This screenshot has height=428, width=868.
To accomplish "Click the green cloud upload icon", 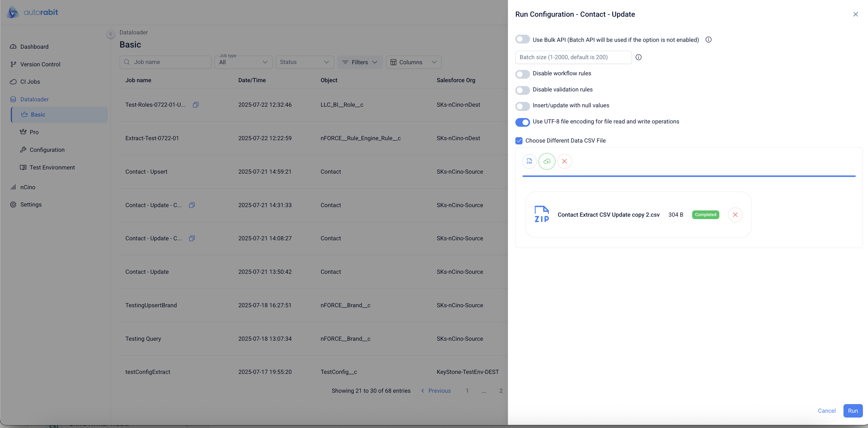I will (x=546, y=161).
